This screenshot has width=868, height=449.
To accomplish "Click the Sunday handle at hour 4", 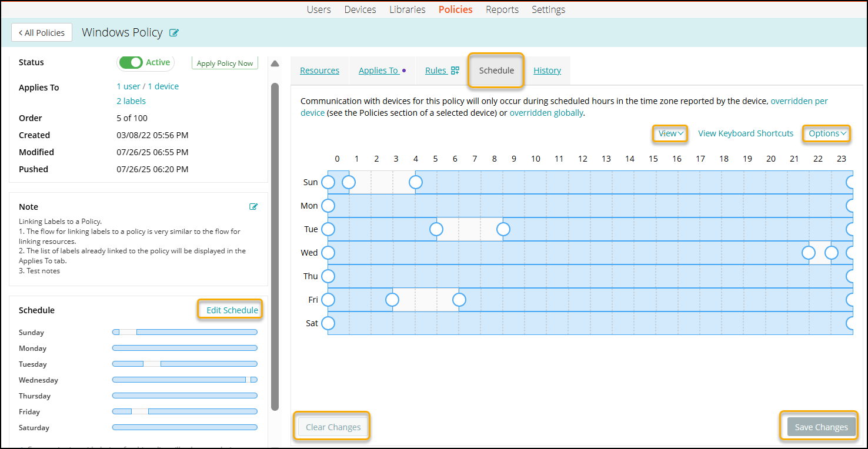I will tap(416, 182).
